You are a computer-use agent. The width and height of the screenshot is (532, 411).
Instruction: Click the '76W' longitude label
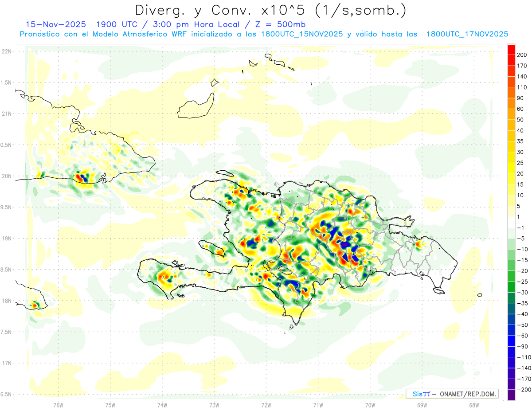[x=58, y=405]
